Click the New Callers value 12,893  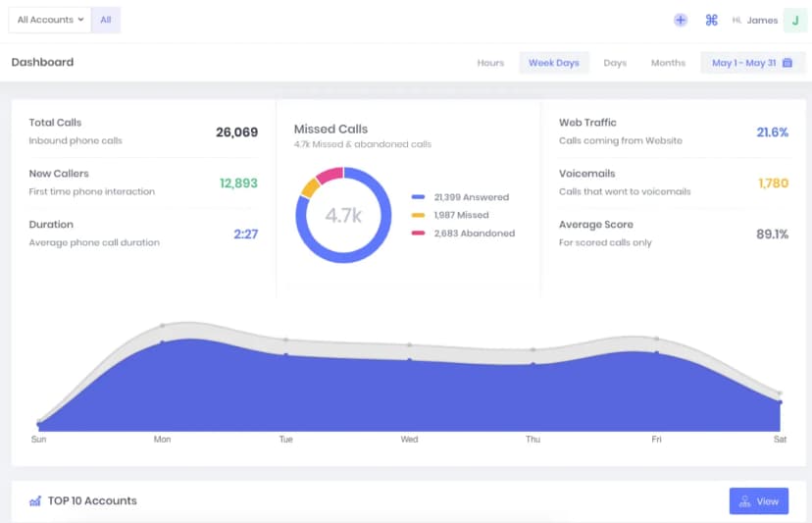(238, 183)
